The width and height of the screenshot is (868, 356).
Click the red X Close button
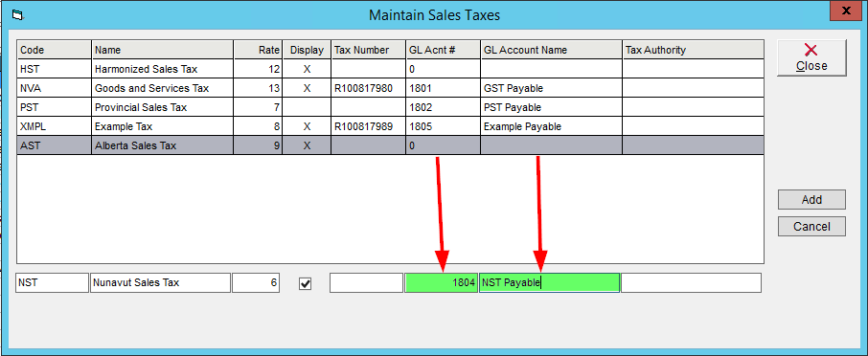coord(811,57)
